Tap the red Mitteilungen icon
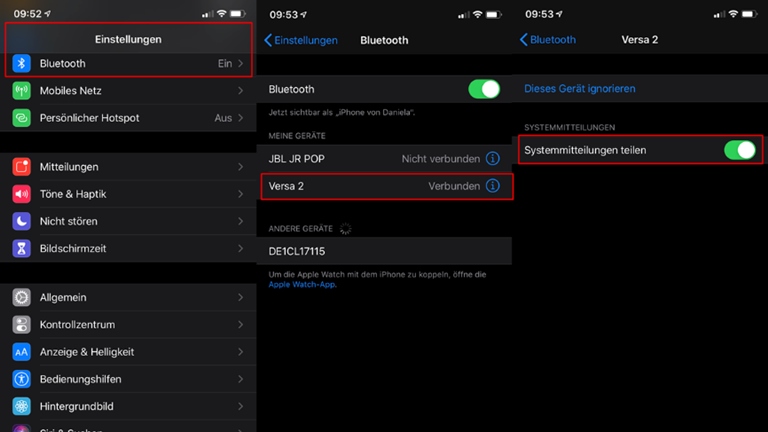This screenshot has height=432, width=768. (x=22, y=167)
